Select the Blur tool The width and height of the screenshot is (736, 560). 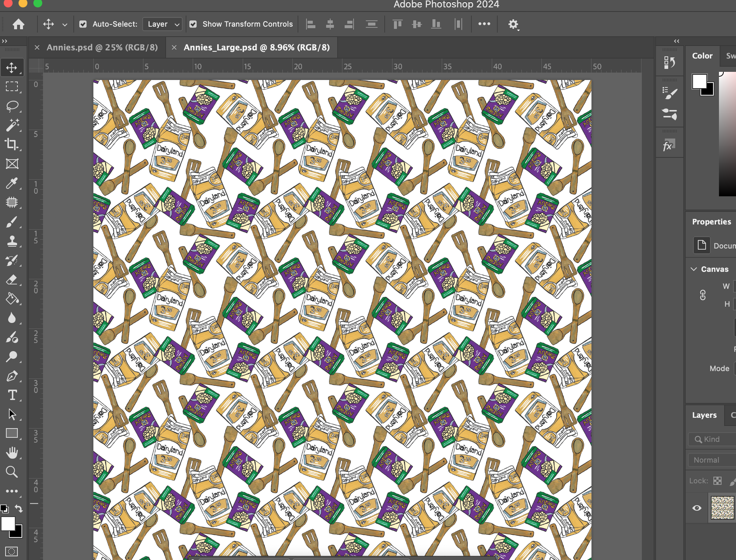tap(12, 318)
